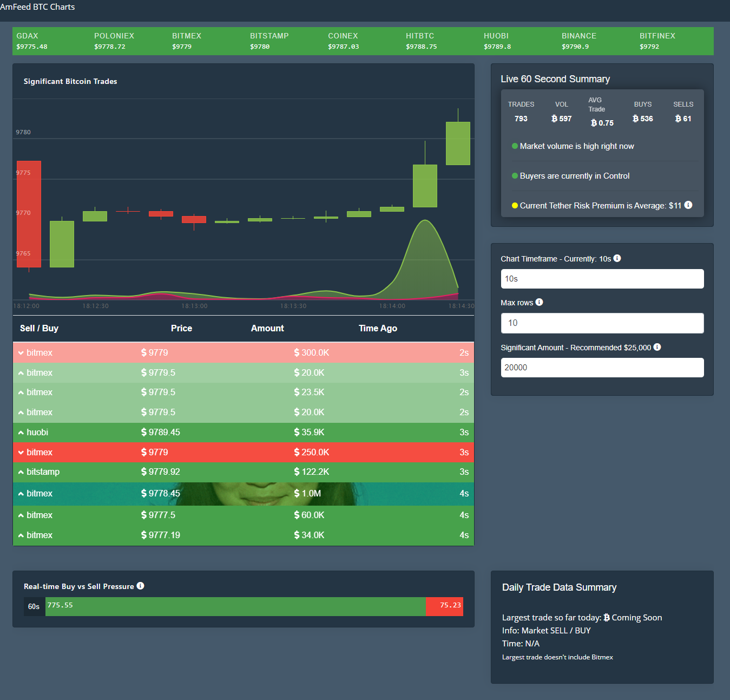The width and height of the screenshot is (730, 700).
Task: Select the HITBTC price ticker
Action: click(422, 41)
